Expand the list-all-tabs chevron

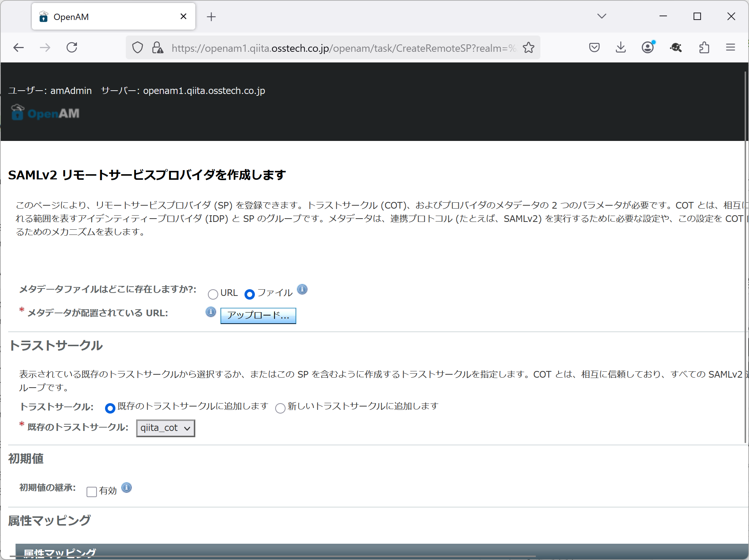click(x=601, y=16)
